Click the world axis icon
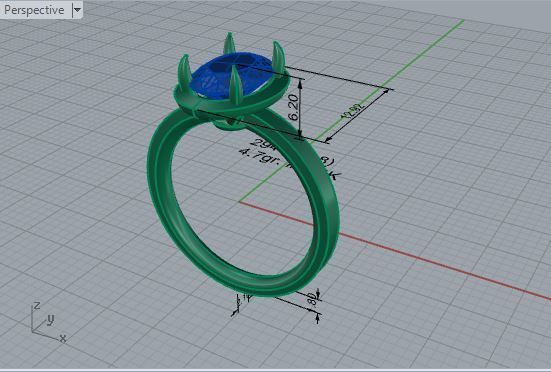 49,322
